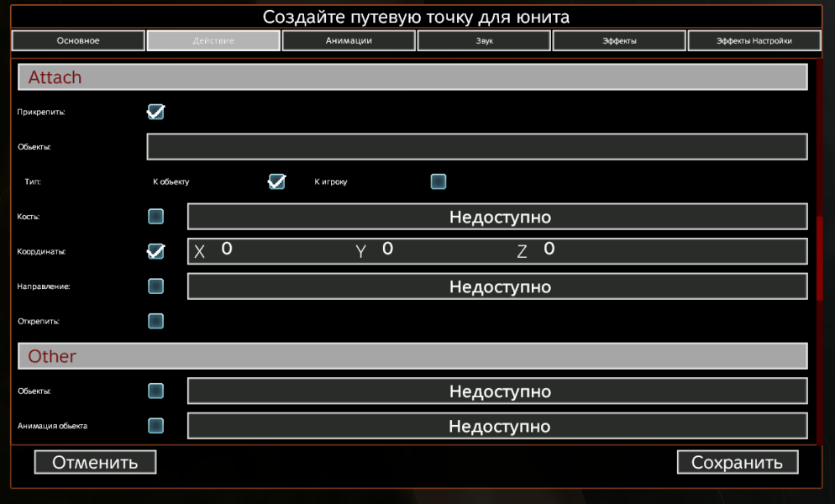
Task: Enable the Кость checkbox
Action: tap(155, 217)
